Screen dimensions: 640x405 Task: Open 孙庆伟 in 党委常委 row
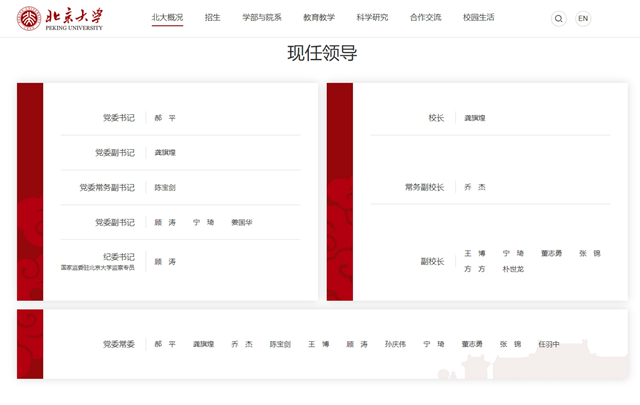pos(395,344)
